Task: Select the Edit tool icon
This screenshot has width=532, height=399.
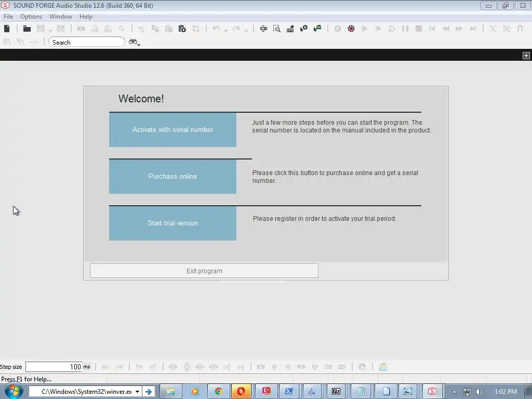Action: [x=263, y=29]
